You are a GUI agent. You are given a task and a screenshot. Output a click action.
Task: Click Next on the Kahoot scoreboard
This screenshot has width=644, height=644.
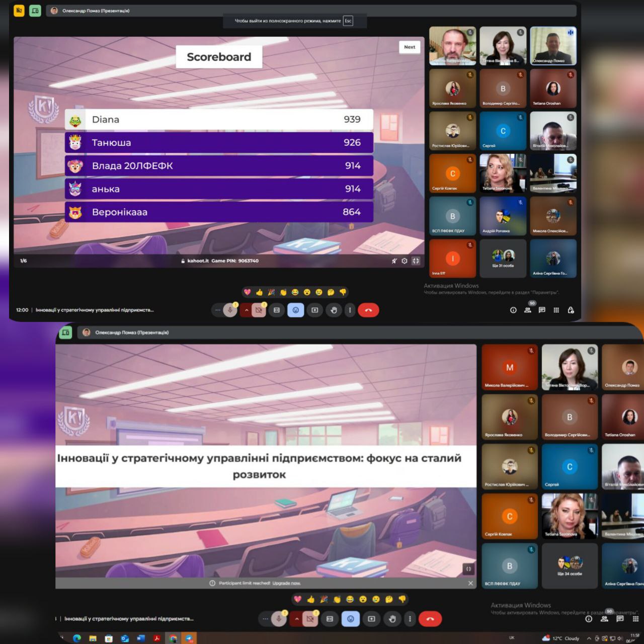[x=410, y=47]
